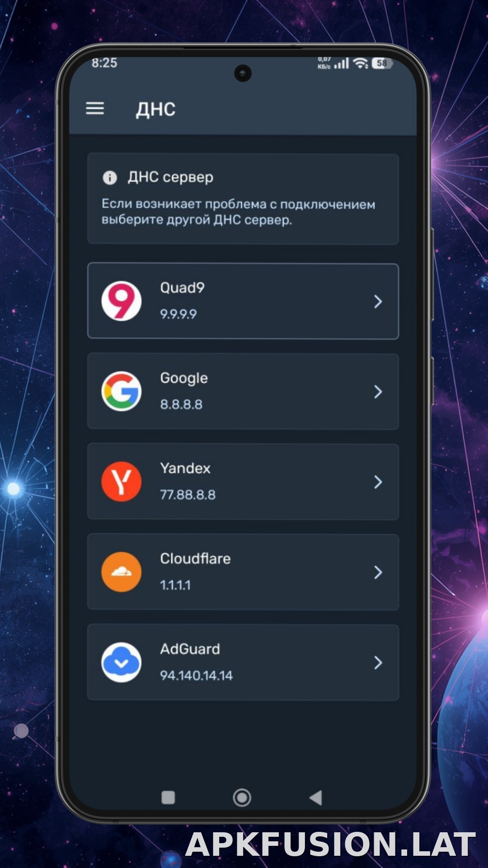Tap the ДНС page title
The height and width of the screenshot is (868, 488).
coord(156,109)
